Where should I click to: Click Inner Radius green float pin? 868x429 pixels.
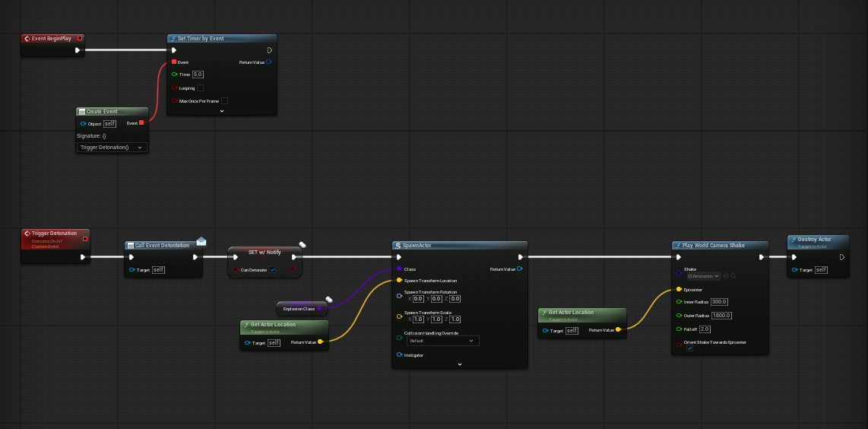(x=680, y=302)
